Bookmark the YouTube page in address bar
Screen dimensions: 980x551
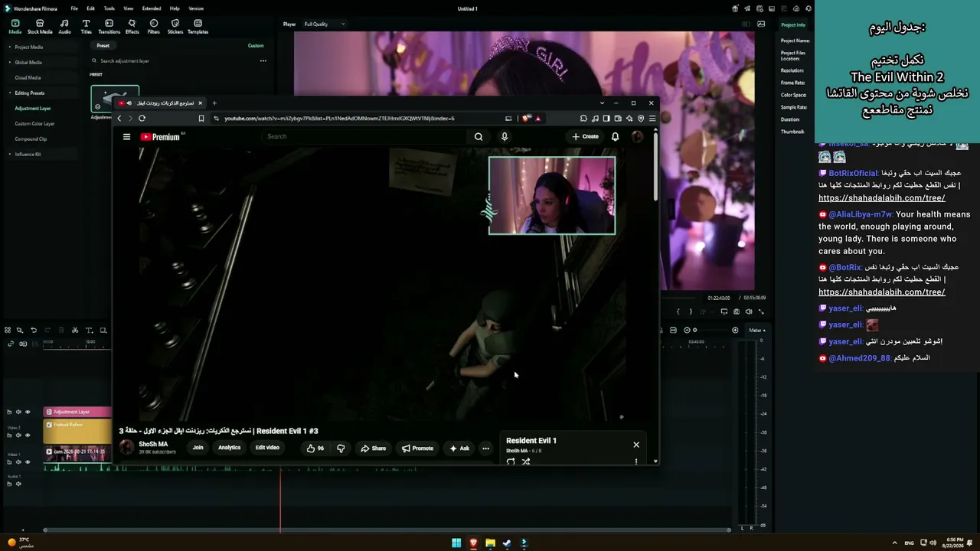click(201, 119)
